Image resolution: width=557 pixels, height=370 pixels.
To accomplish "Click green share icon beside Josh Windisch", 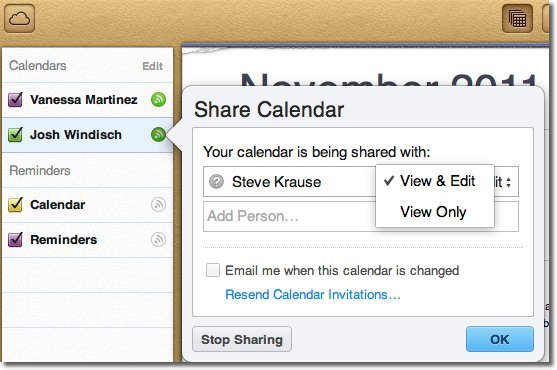I will pyautogui.click(x=158, y=135).
